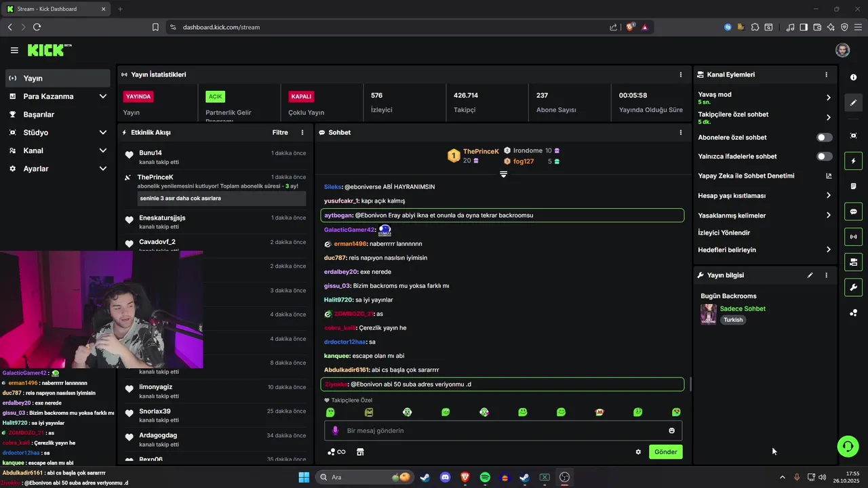The width and height of the screenshot is (868, 488).
Task: Click GalacticGamer42 username in chat
Action: pyautogui.click(x=349, y=230)
